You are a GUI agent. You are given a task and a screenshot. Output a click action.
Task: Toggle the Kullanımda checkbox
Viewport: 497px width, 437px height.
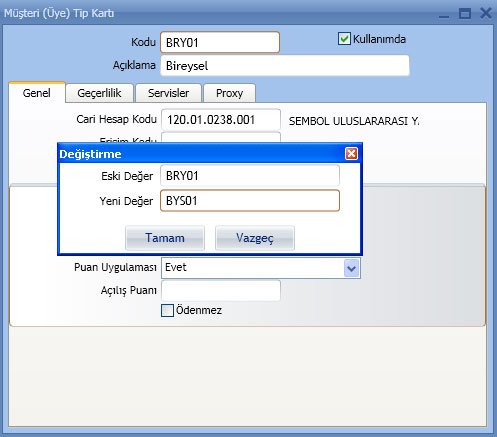(344, 39)
